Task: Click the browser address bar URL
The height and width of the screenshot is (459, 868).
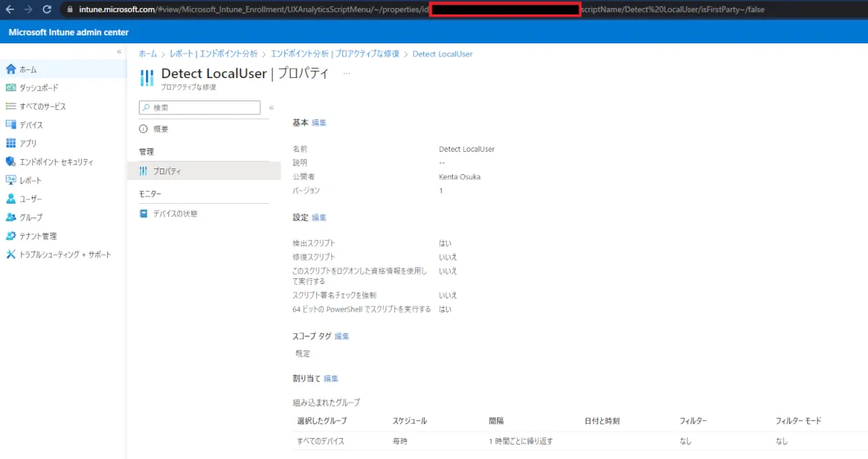Action: click(422, 10)
